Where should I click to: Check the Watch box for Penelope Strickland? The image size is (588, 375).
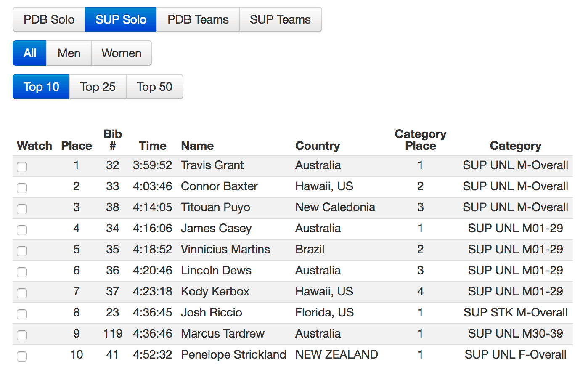pos(22,356)
